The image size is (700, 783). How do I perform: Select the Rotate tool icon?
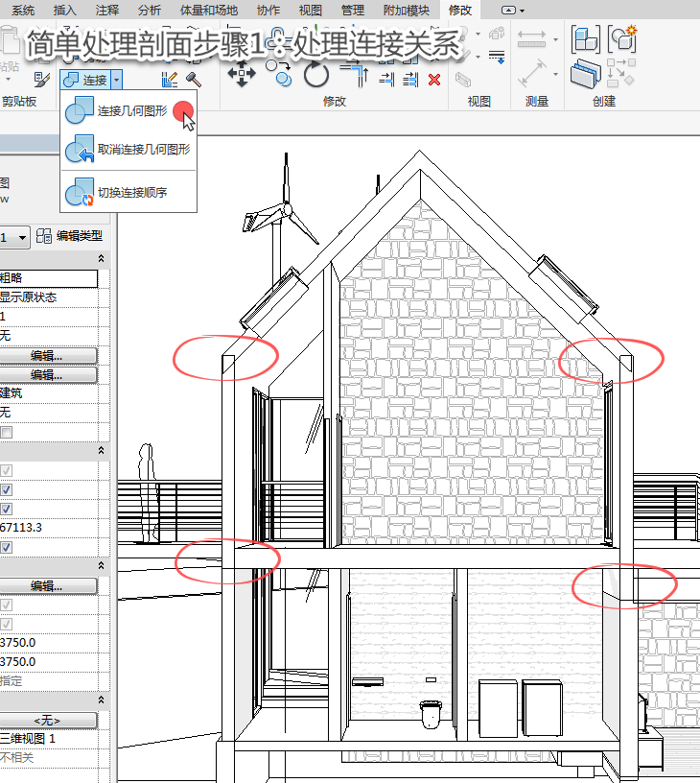316,74
